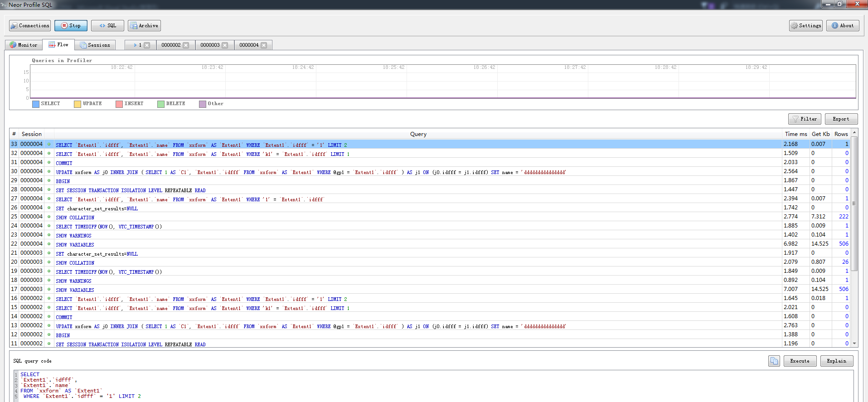Toggle the SELECT legend color swatch
This screenshot has height=402, width=868.
click(36, 104)
